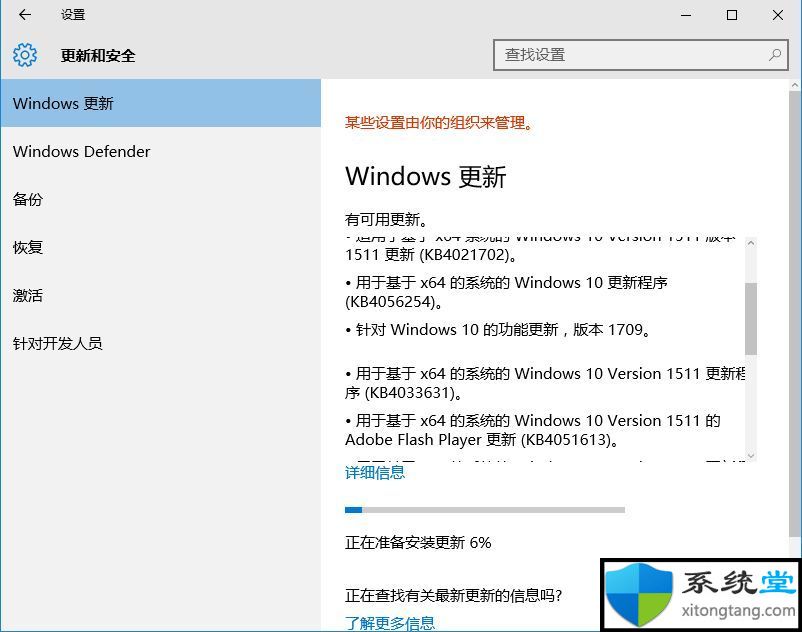Viewport: 802px width, 632px height.
Task: Focus the 查找设置 search box
Action: 640,55
